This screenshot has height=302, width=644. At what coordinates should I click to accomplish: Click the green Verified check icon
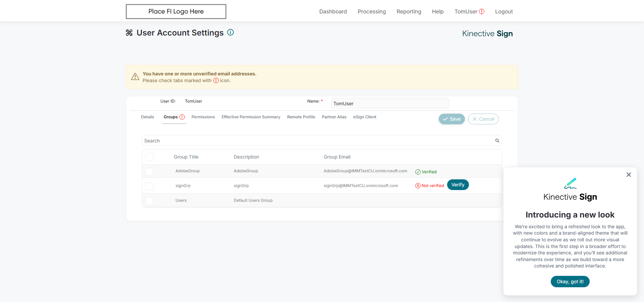coord(418,172)
